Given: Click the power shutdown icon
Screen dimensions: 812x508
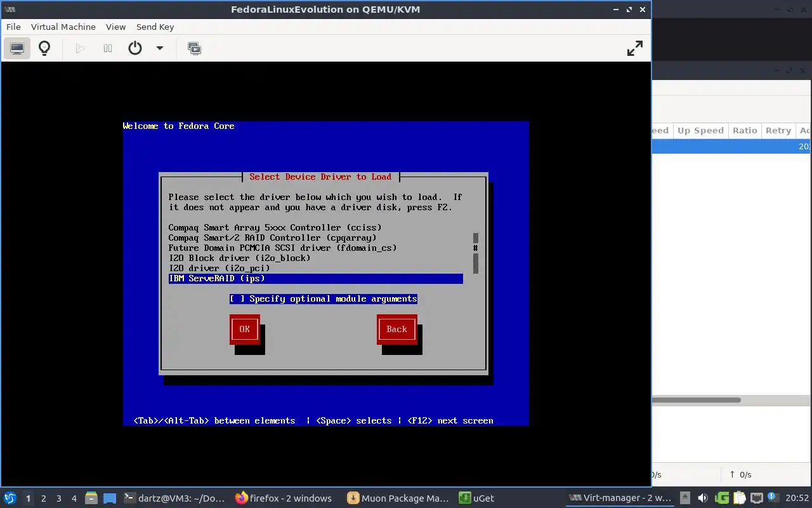Looking at the screenshot, I should (135, 48).
